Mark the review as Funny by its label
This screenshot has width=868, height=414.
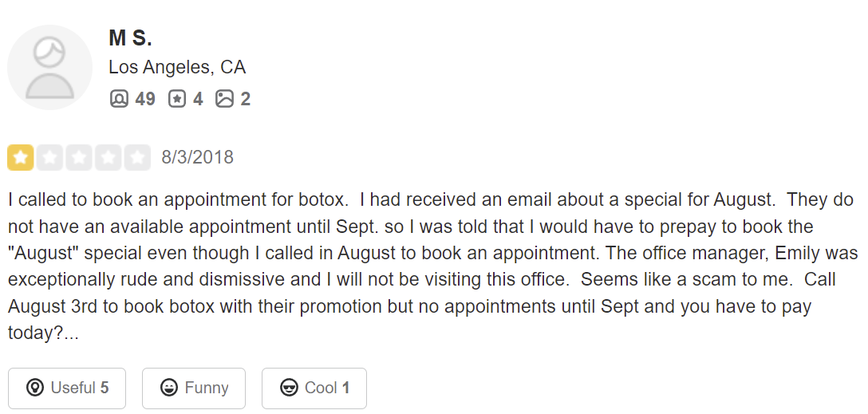pyautogui.click(x=207, y=388)
